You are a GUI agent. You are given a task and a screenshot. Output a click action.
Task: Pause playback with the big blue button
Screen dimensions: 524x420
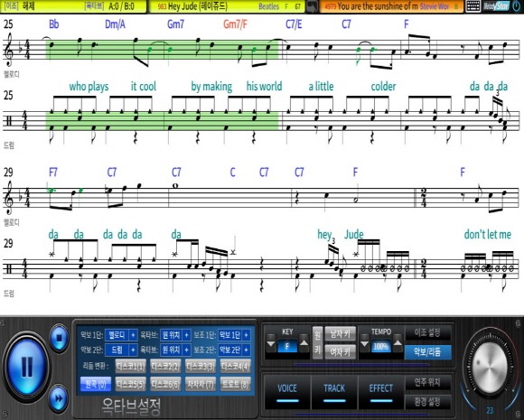26,367
